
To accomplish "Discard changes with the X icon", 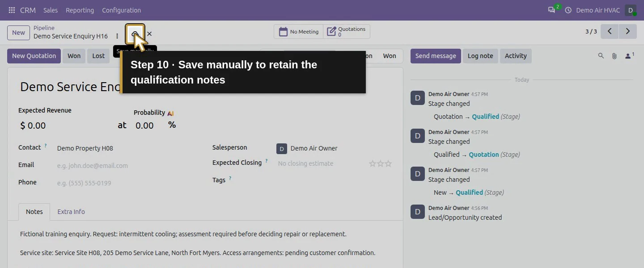I will [149, 34].
